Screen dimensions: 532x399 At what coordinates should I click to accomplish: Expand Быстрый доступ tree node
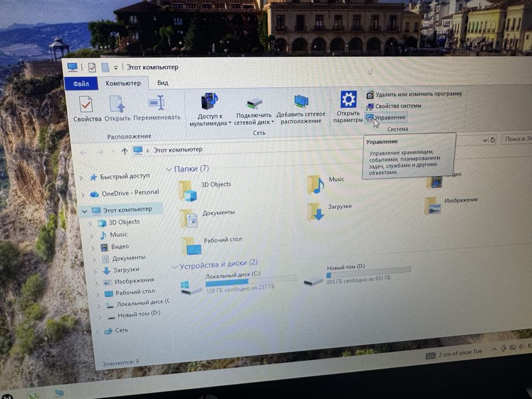(x=82, y=177)
